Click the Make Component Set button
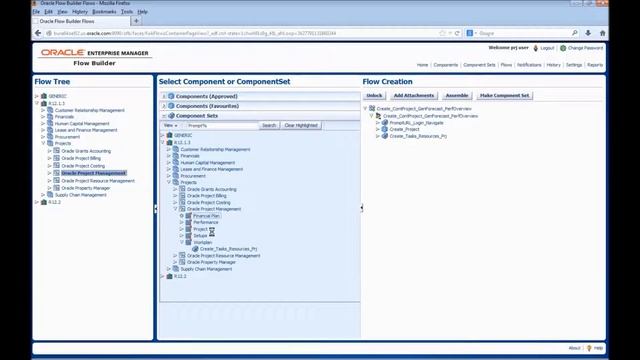The image size is (640, 360). 504,96
